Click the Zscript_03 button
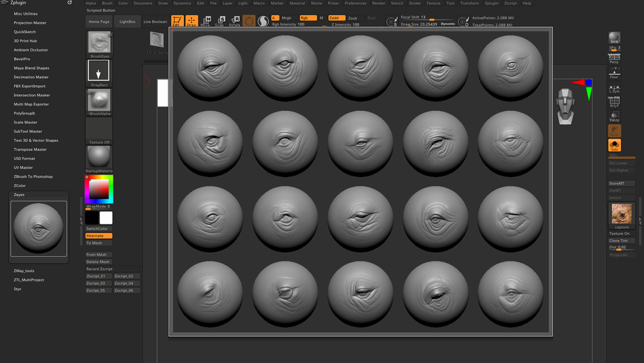This screenshot has height=363, width=644. click(x=99, y=283)
